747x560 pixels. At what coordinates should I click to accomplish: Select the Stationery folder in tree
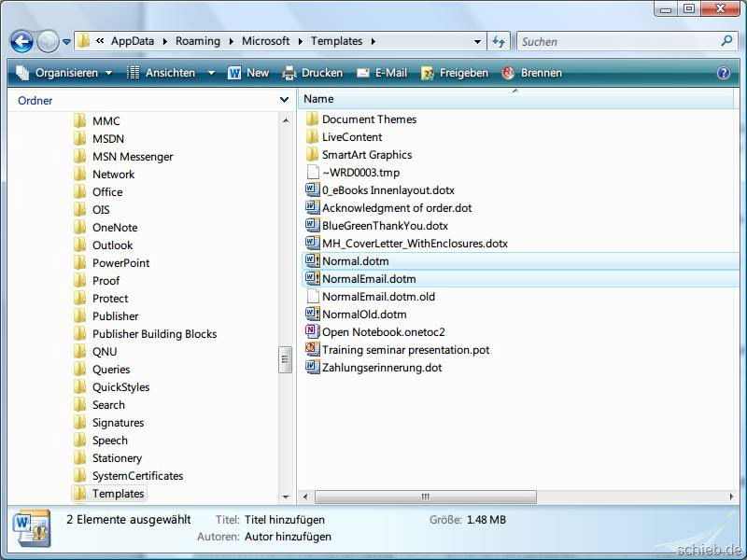tap(108, 458)
